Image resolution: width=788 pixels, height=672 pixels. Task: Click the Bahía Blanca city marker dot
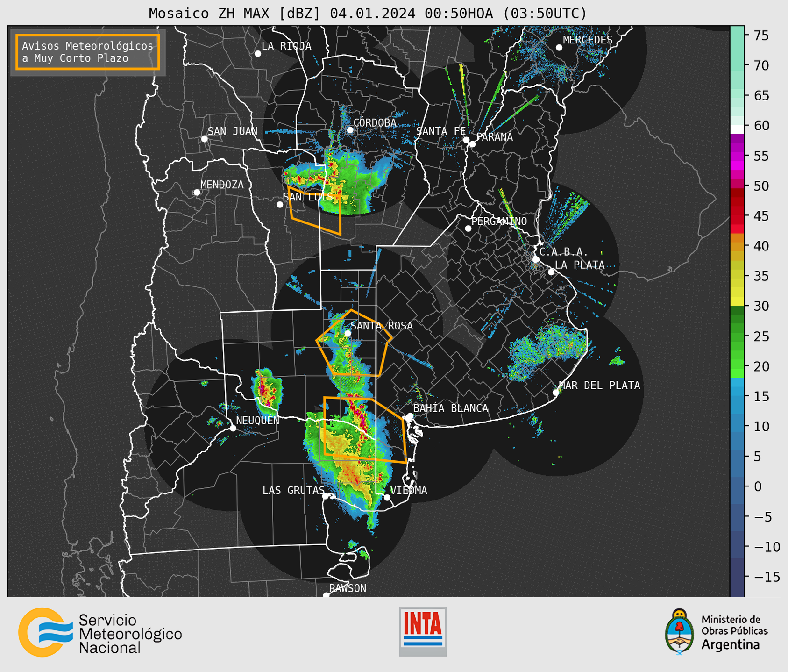(x=410, y=416)
